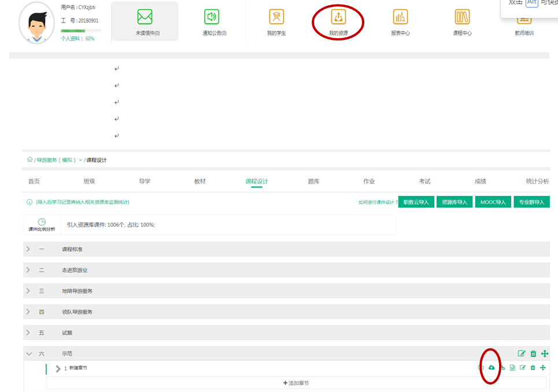Click 添加章节 add chapter button
558x392 pixels.
pyautogui.click(x=295, y=383)
